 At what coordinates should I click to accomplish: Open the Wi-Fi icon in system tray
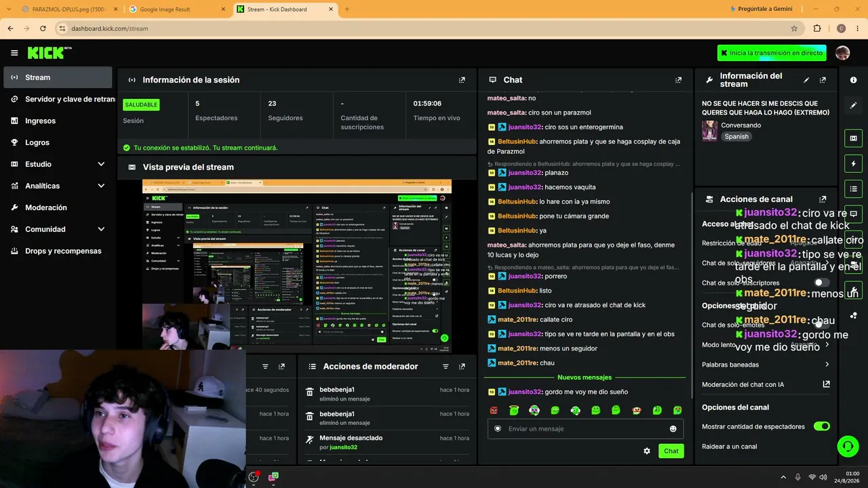pyautogui.click(x=812, y=477)
